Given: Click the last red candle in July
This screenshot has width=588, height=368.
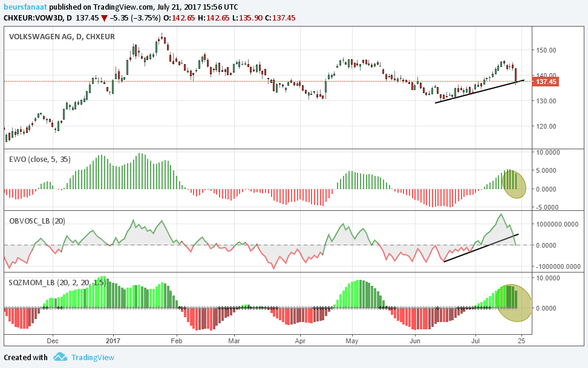Looking at the screenshot, I should [x=516, y=75].
